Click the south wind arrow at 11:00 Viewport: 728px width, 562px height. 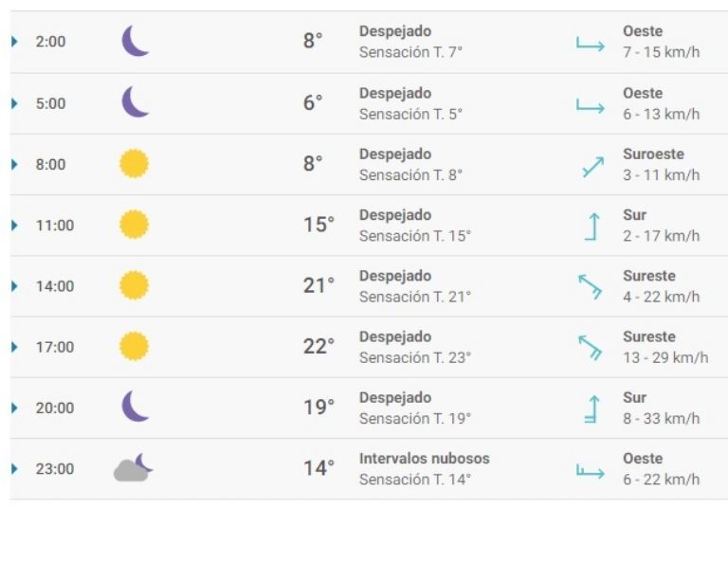point(592,227)
